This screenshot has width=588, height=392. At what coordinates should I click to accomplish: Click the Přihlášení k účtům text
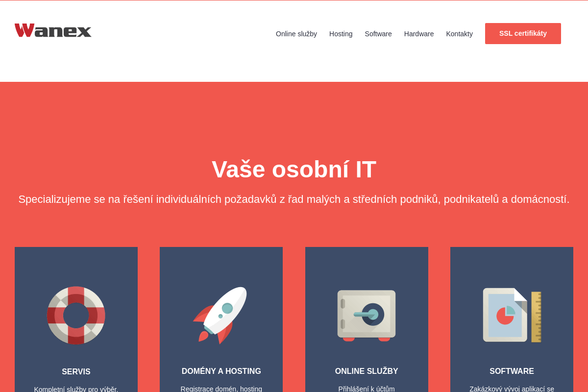pyautogui.click(x=367, y=389)
